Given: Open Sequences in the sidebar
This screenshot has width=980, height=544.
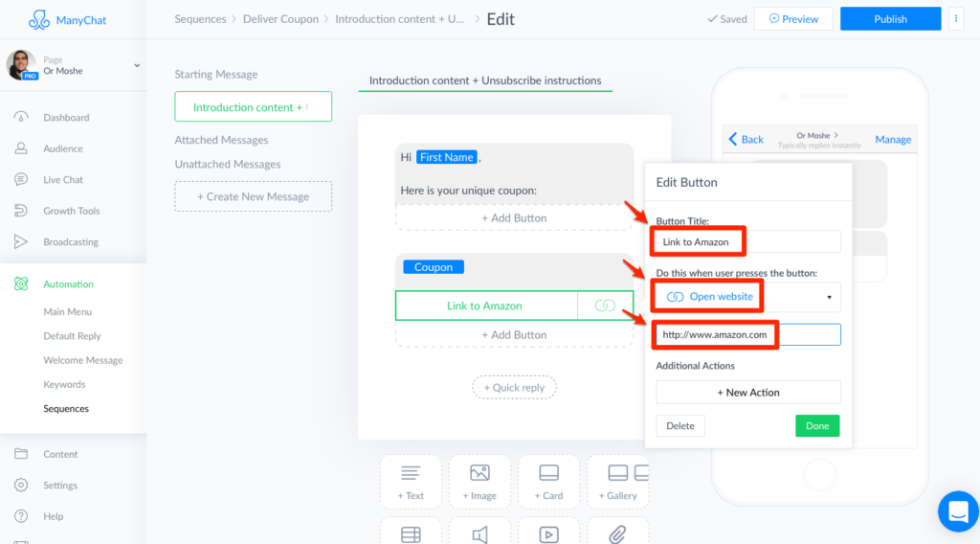Looking at the screenshot, I should coord(66,408).
